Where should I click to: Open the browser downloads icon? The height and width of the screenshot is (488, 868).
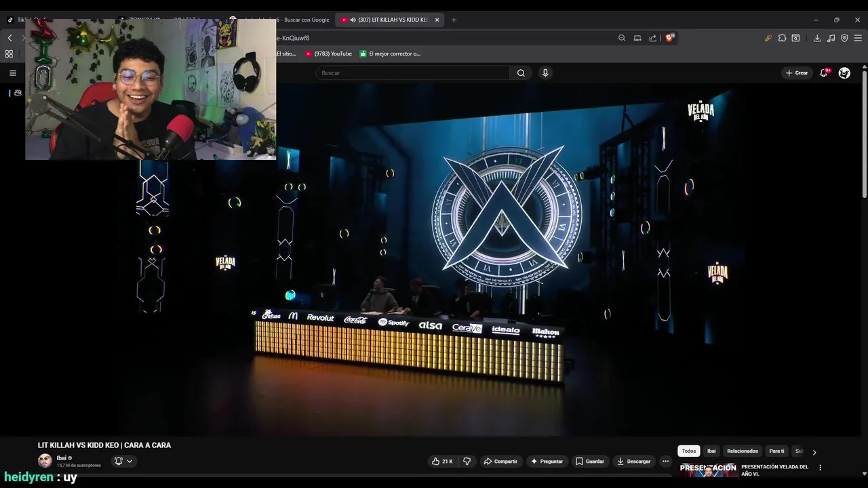pos(817,38)
